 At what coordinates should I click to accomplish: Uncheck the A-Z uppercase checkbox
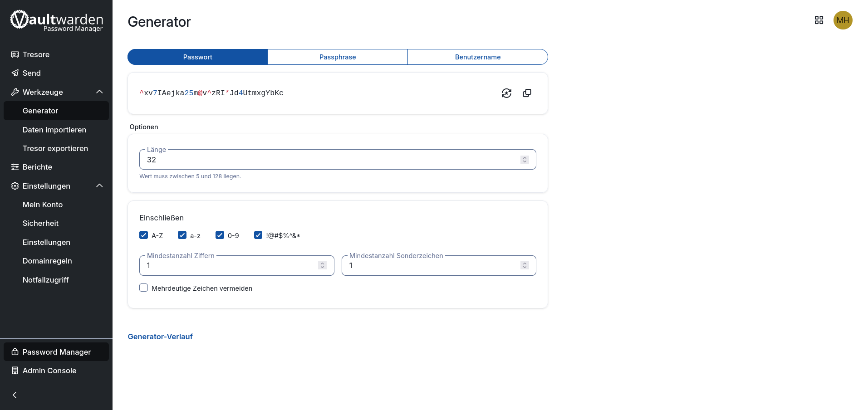point(144,235)
